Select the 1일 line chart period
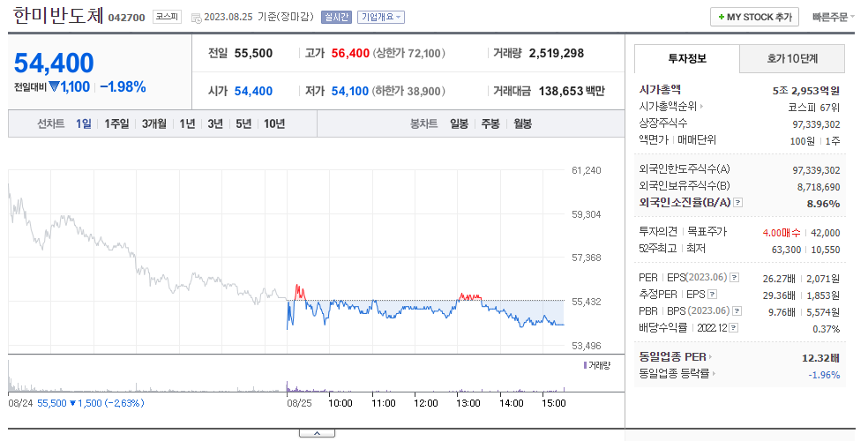 (x=84, y=123)
